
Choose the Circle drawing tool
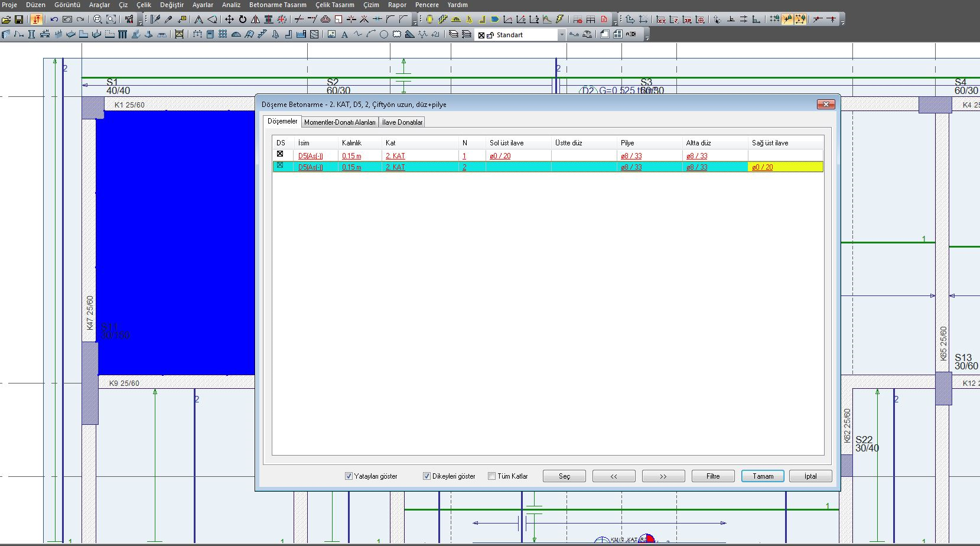[x=384, y=35]
